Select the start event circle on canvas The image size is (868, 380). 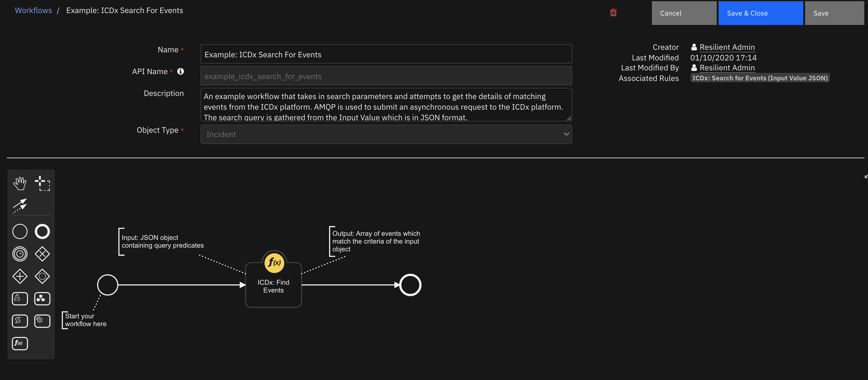107,285
